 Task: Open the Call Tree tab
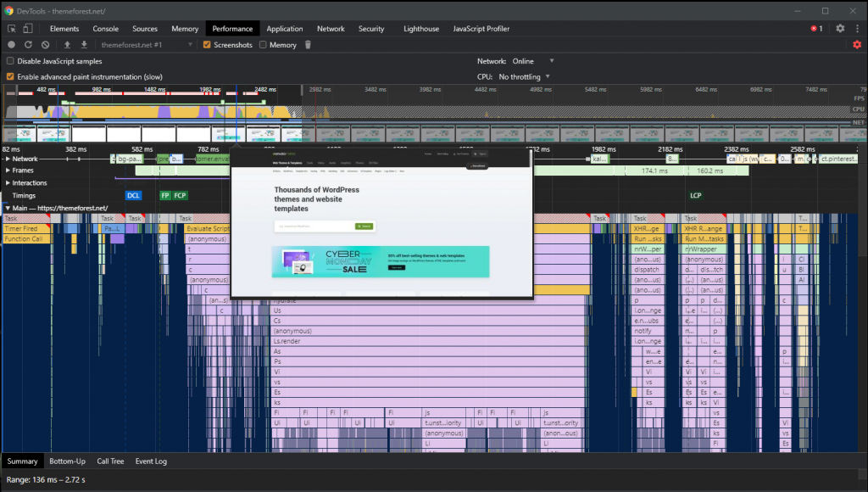110,461
